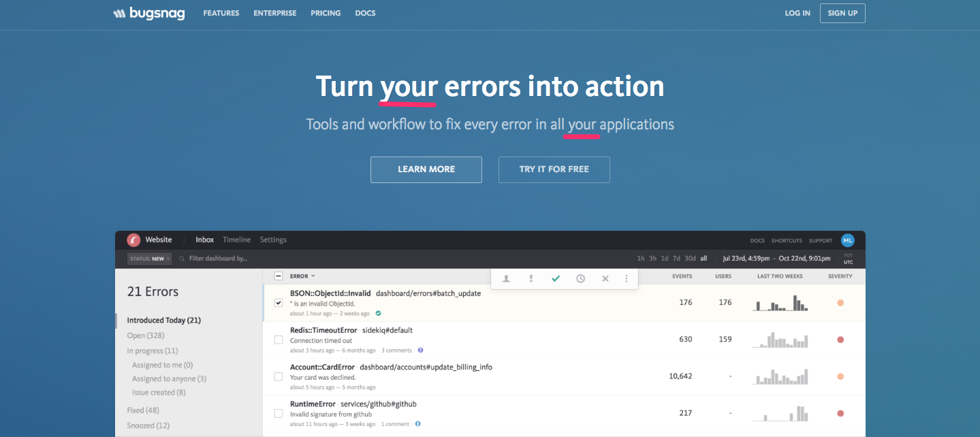Switch to the Timeline tab
Screen dimensions: 980x437
click(x=237, y=240)
